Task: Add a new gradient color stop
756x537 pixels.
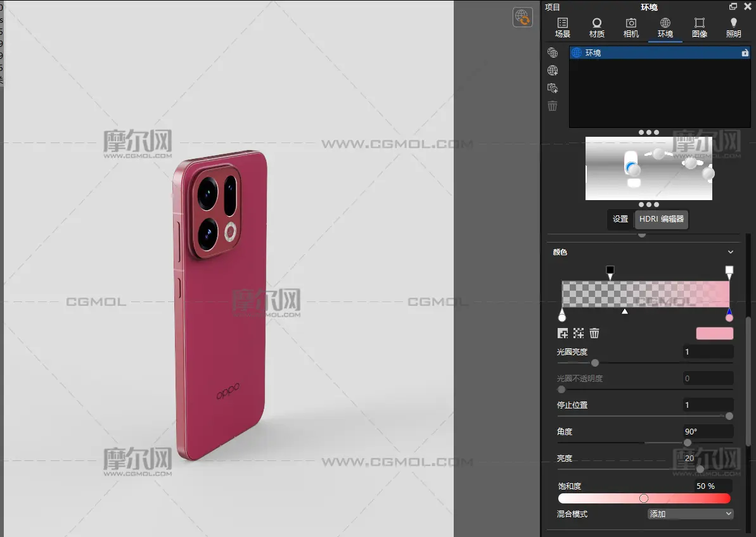Action: [563, 333]
